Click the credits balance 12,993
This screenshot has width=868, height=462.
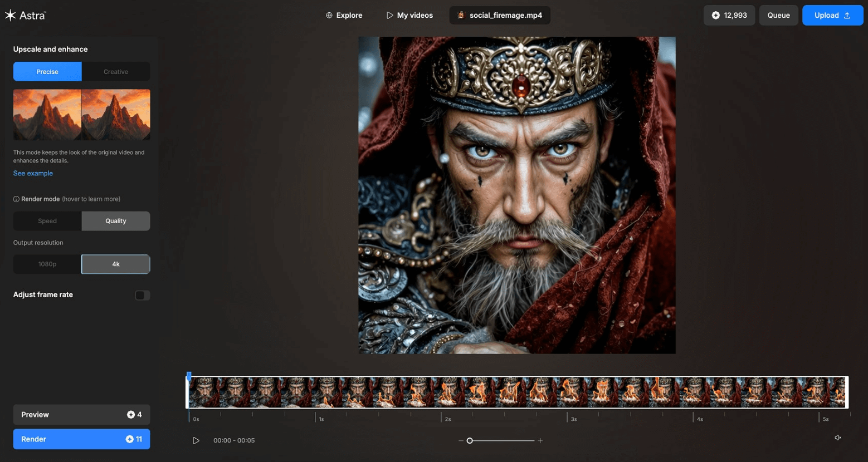pos(729,15)
